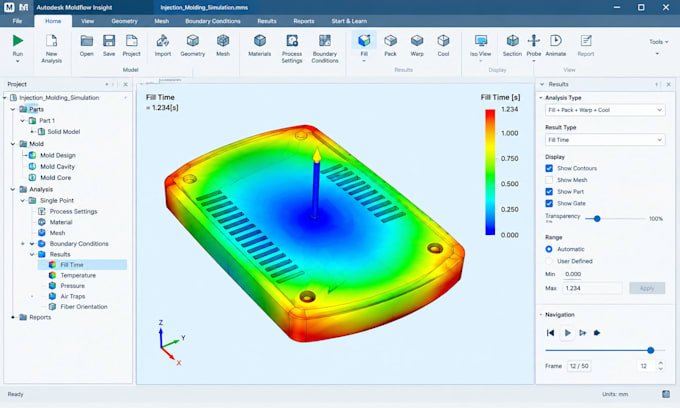This screenshot has height=408, width=680.
Task: Click the Animate icon
Action: click(556, 41)
